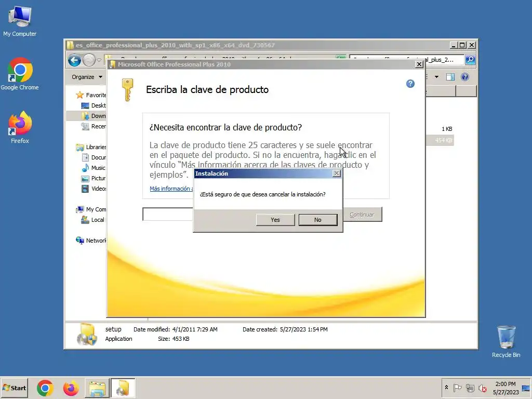Click the 454 KB file size entry
This screenshot has width=532, height=399.
[444, 140]
